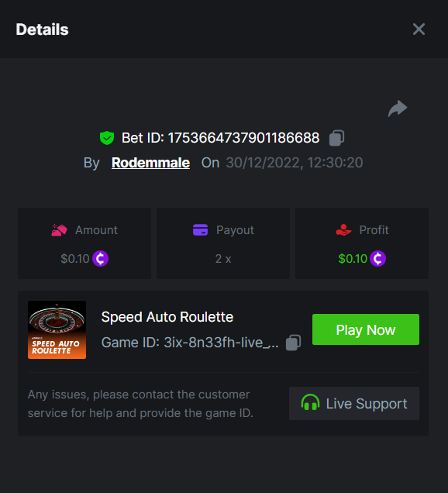Click the share arrow icon

click(x=398, y=109)
